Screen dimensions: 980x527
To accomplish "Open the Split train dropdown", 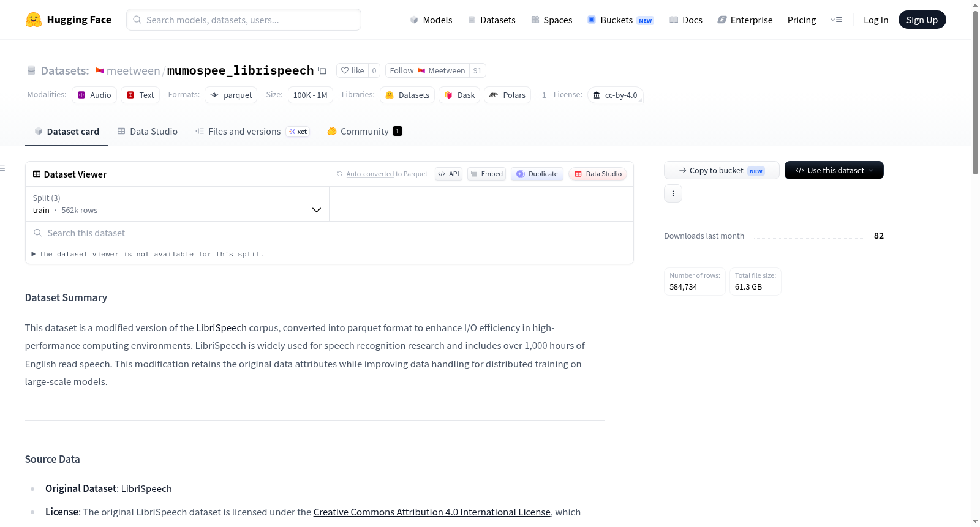I will (177, 204).
